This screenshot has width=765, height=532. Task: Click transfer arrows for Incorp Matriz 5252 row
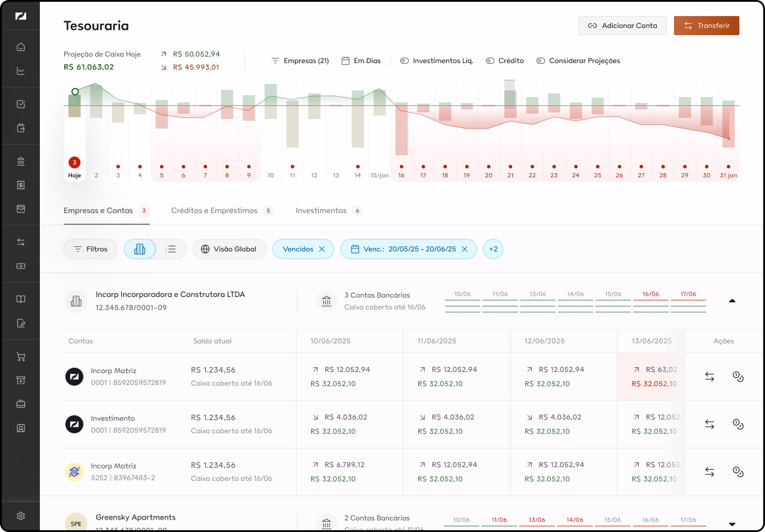710,472
